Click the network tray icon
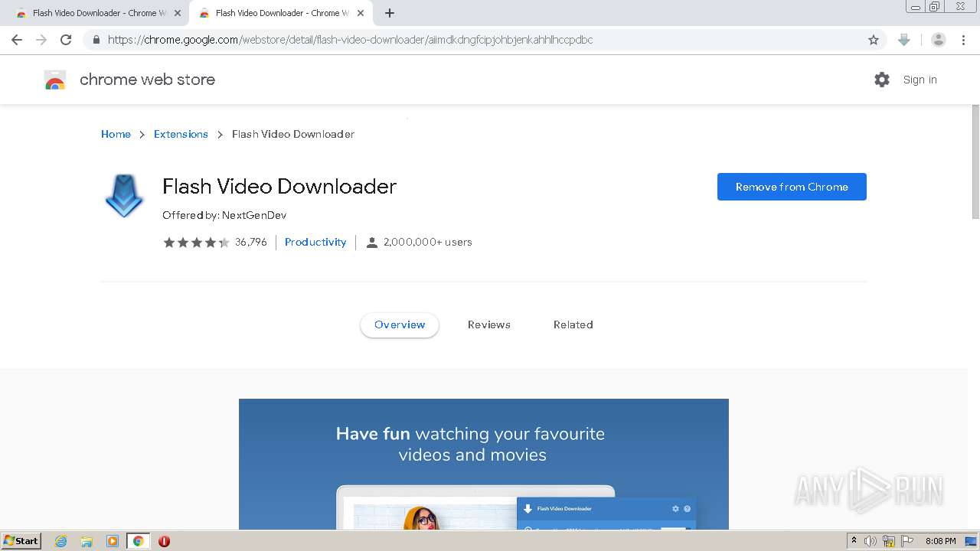Viewport: 980px width, 551px height. 889,541
